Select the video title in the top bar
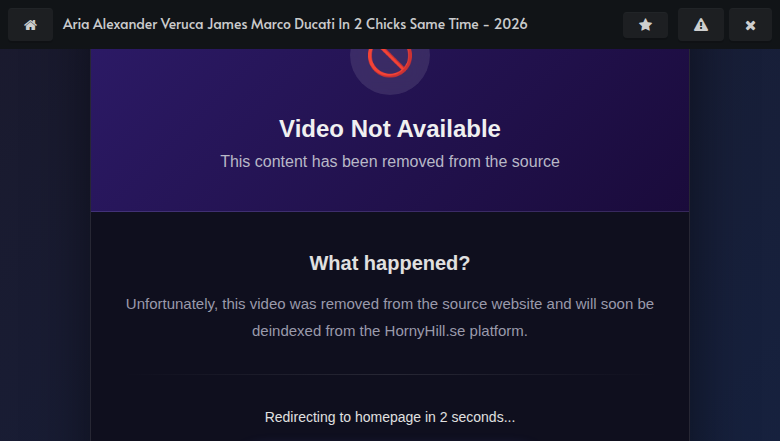This screenshot has width=780, height=441. 295,24
